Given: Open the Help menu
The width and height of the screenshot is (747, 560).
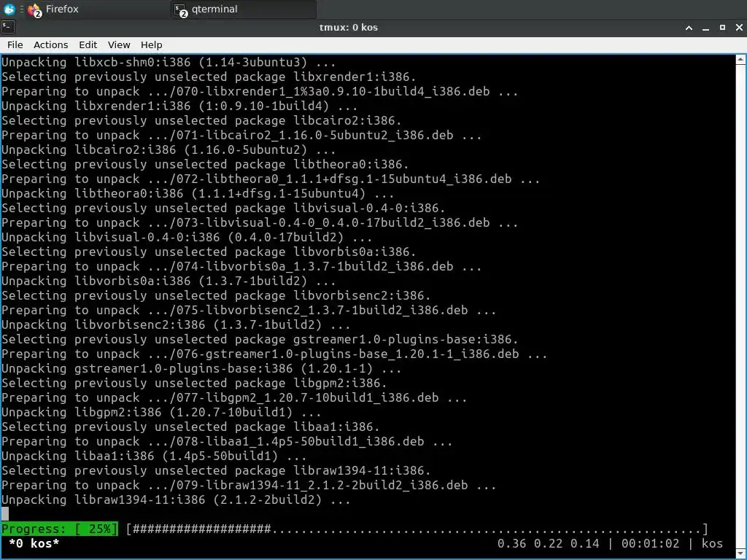Looking at the screenshot, I should tap(152, 44).
